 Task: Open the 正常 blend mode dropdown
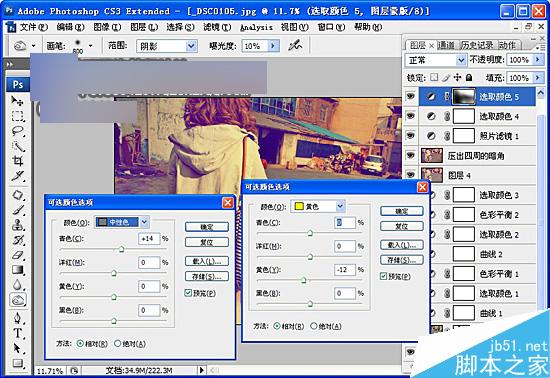[461, 60]
